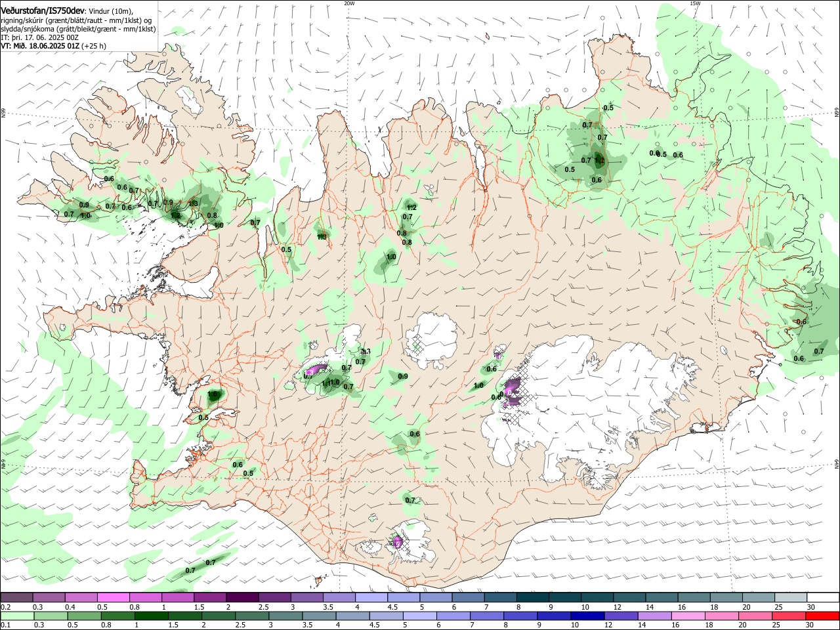The width and height of the screenshot is (840, 630).
Task: Pick the grey-teal 16–18 snow swatch
Action: pos(694,597)
